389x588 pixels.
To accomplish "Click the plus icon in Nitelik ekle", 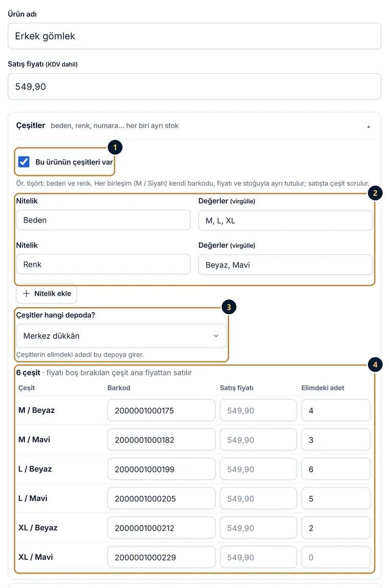I will 26,294.
